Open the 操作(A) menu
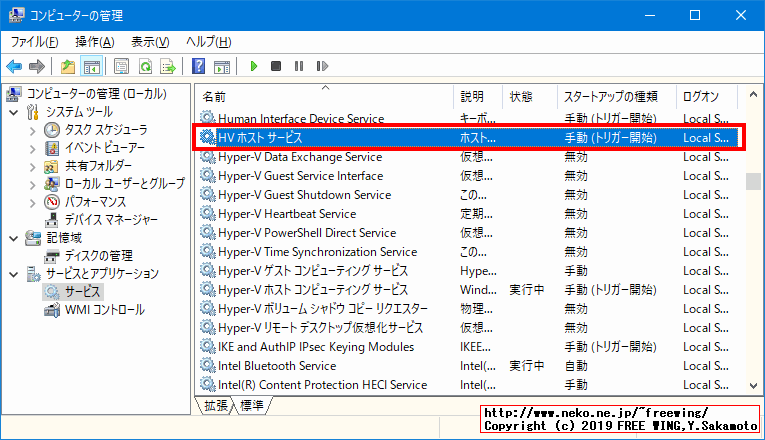Screen dimensions: 765x440 [x=95, y=42]
